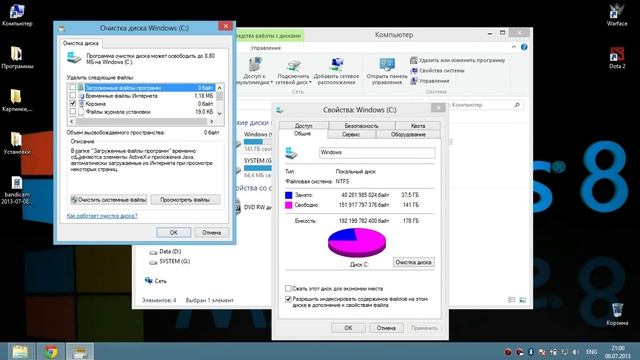
Task: Open Как работает очистка диска link
Action: (102, 216)
